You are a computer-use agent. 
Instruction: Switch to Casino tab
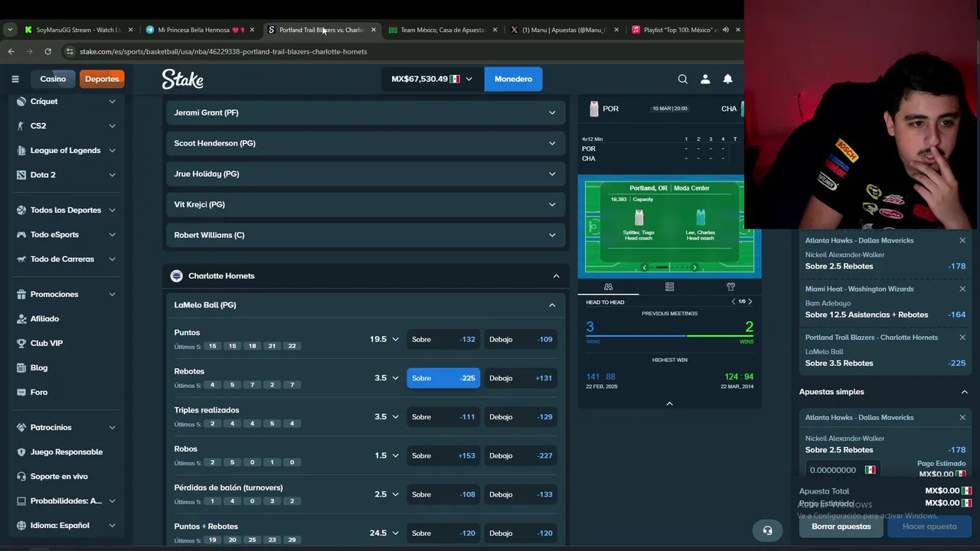click(53, 79)
